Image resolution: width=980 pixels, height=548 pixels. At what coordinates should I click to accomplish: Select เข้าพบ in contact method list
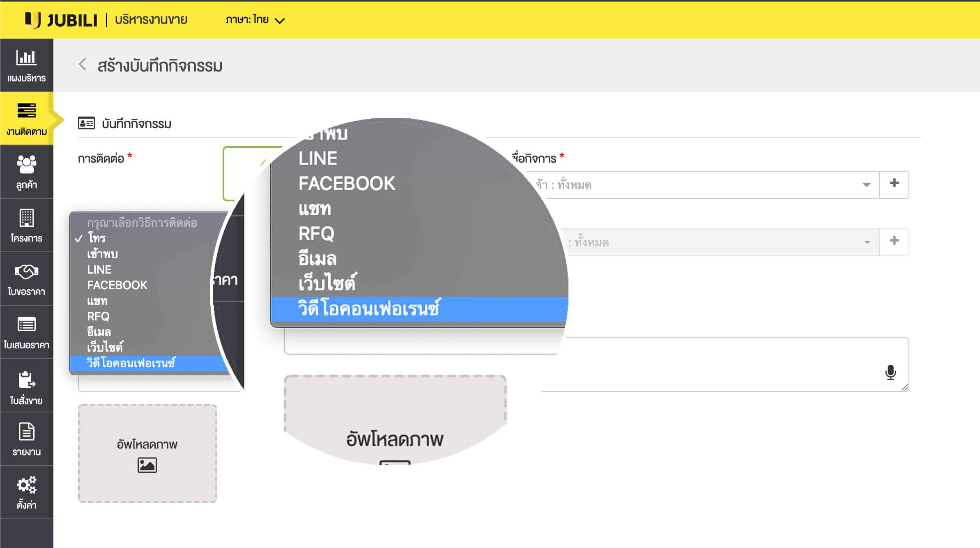102,254
